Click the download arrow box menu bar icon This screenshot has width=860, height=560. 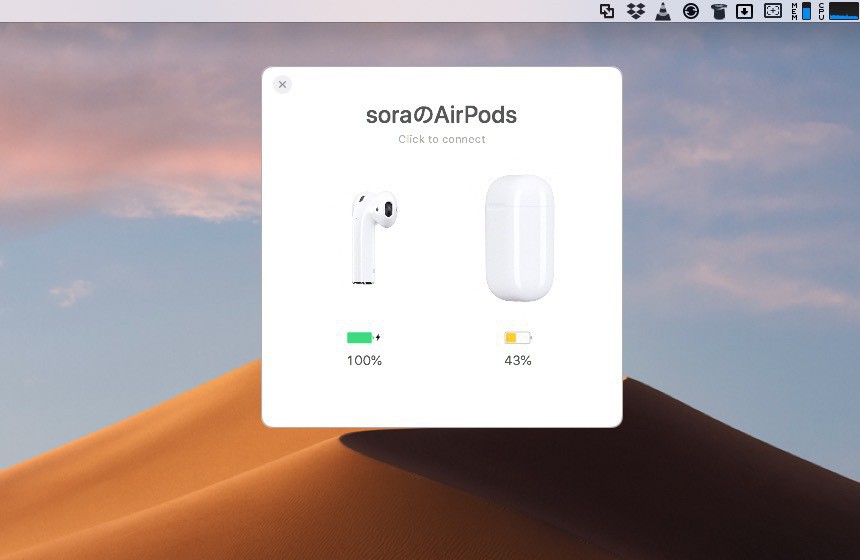[744, 11]
